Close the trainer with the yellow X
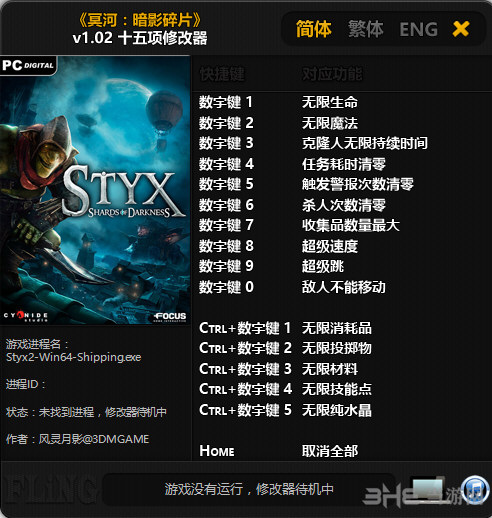 (461, 29)
